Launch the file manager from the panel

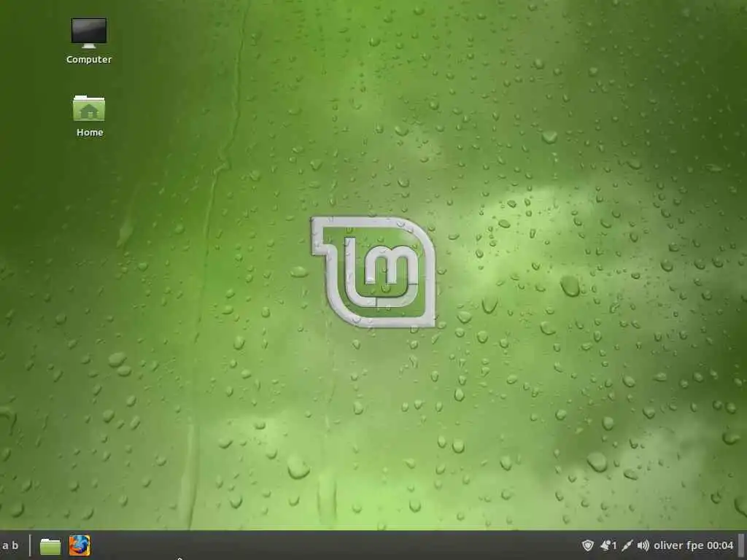tap(50, 545)
